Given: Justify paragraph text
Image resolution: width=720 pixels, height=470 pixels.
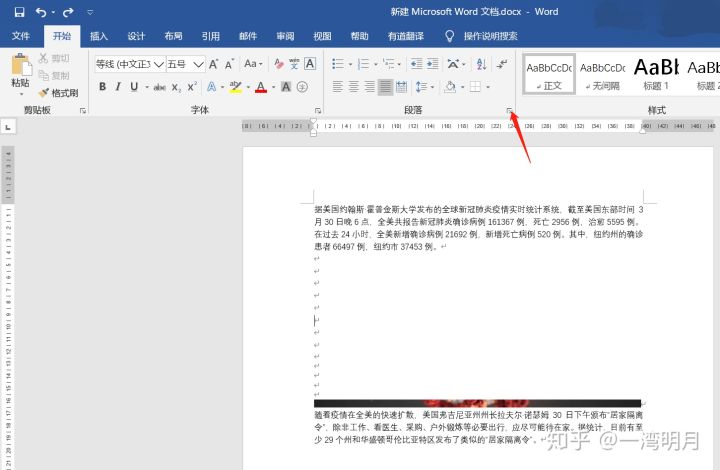Looking at the screenshot, I should coord(385,87).
